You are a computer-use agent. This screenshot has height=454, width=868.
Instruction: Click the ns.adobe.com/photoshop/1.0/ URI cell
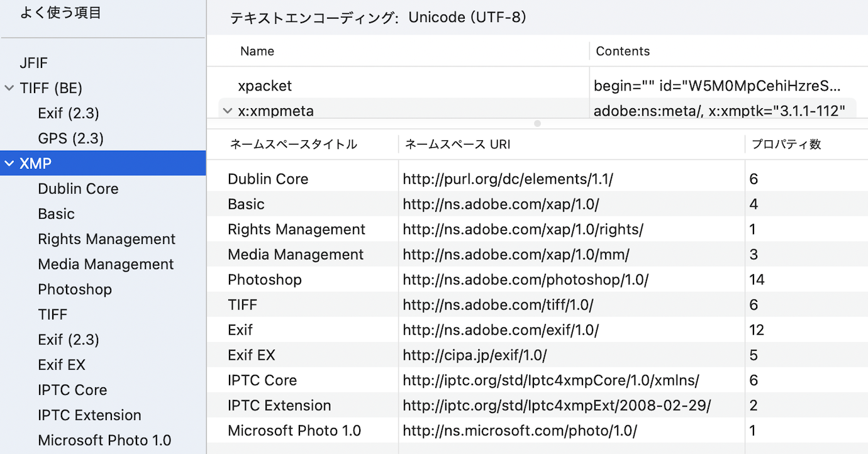[525, 280]
